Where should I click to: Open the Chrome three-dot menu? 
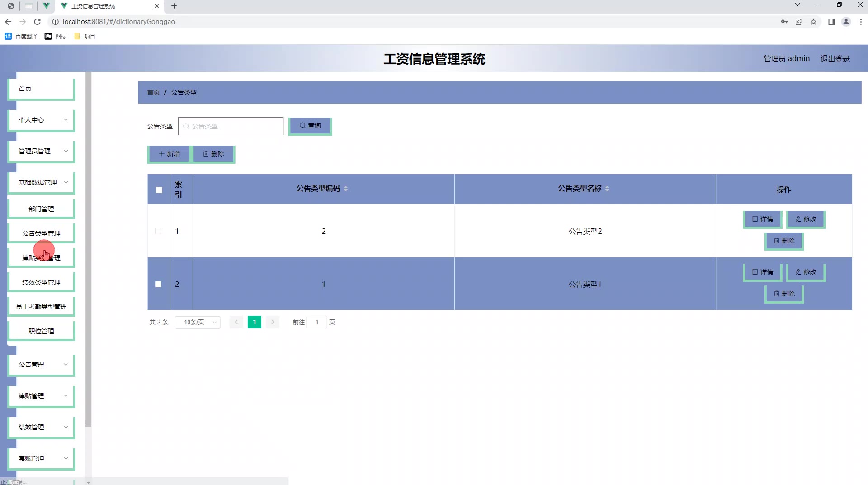click(861, 22)
